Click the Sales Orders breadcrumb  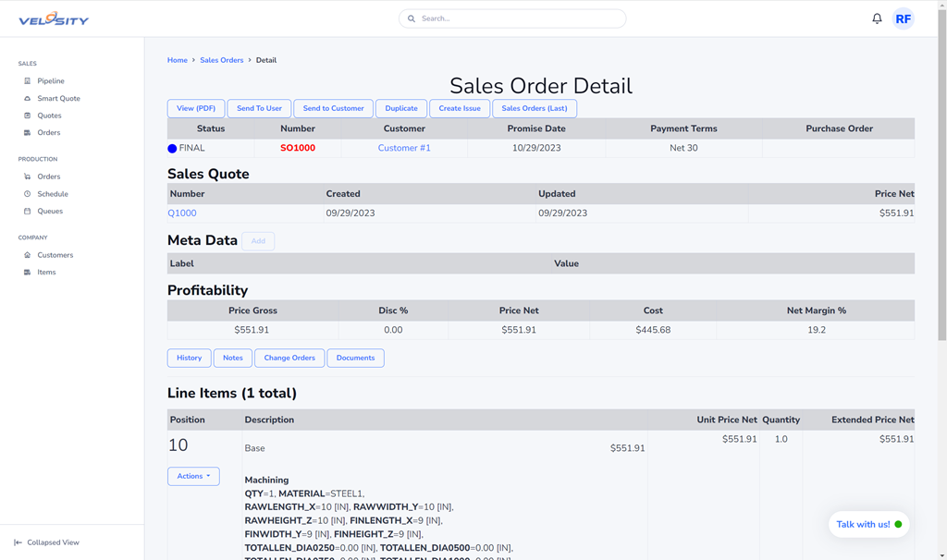point(222,60)
